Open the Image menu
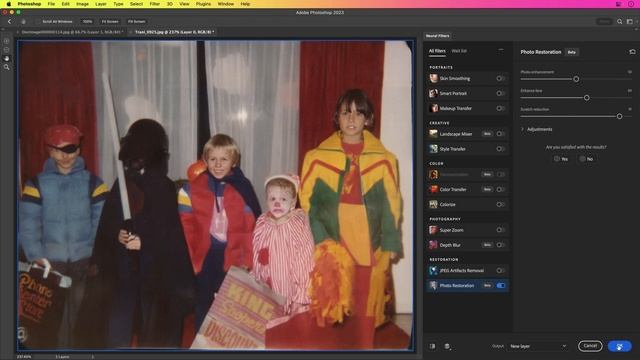 click(x=82, y=4)
